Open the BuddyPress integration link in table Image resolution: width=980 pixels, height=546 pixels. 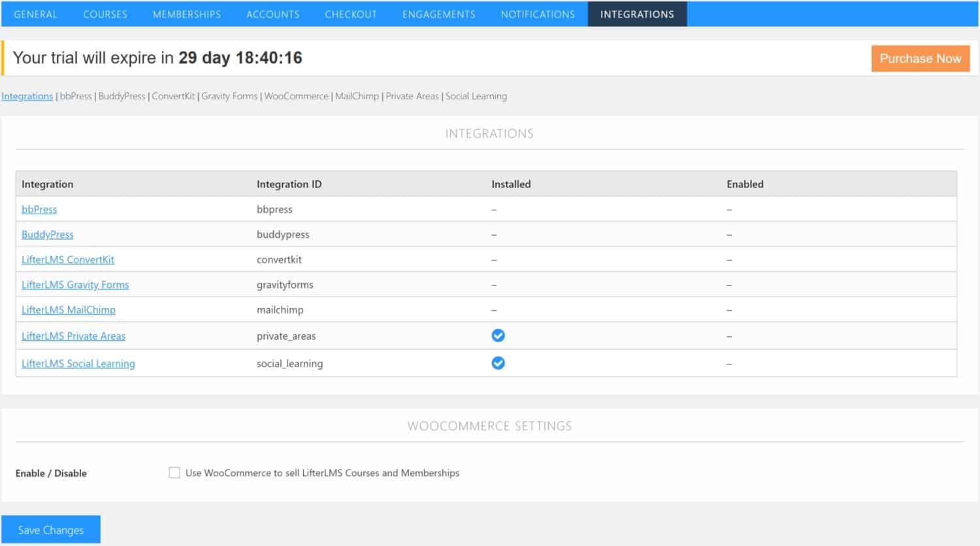(x=48, y=234)
